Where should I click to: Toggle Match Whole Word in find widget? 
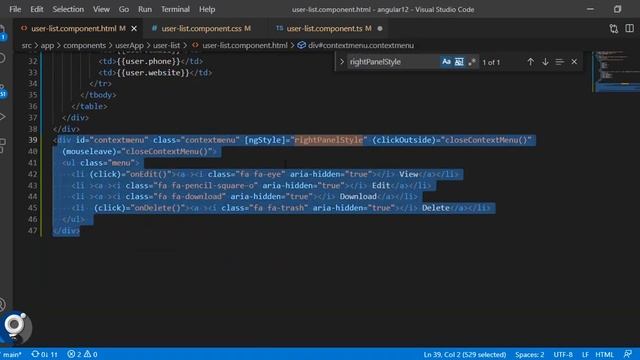(459, 62)
